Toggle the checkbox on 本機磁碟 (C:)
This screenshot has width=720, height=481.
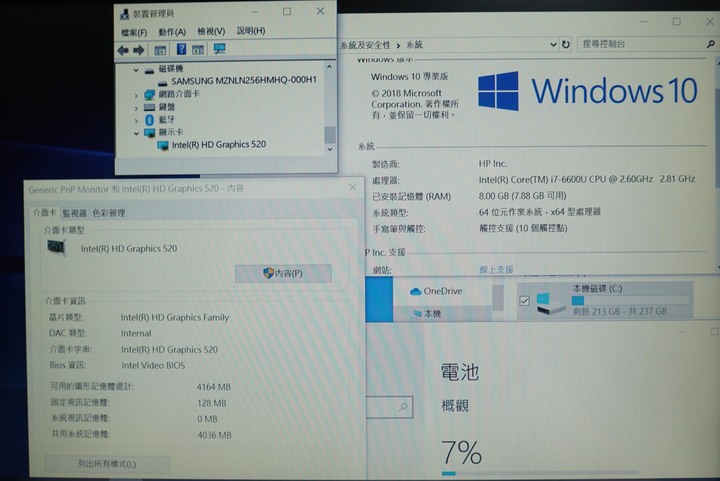[x=524, y=301]
